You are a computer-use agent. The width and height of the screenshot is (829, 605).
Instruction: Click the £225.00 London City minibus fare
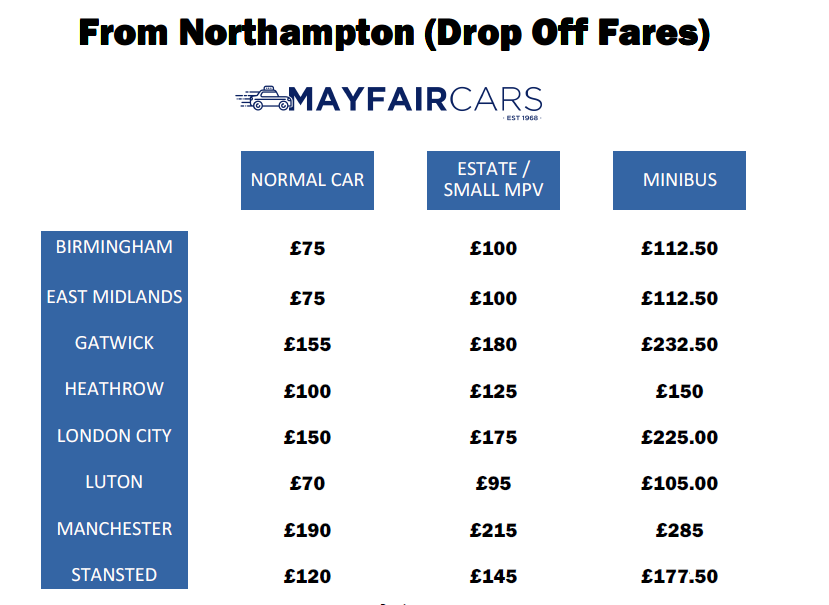point(679,437)
